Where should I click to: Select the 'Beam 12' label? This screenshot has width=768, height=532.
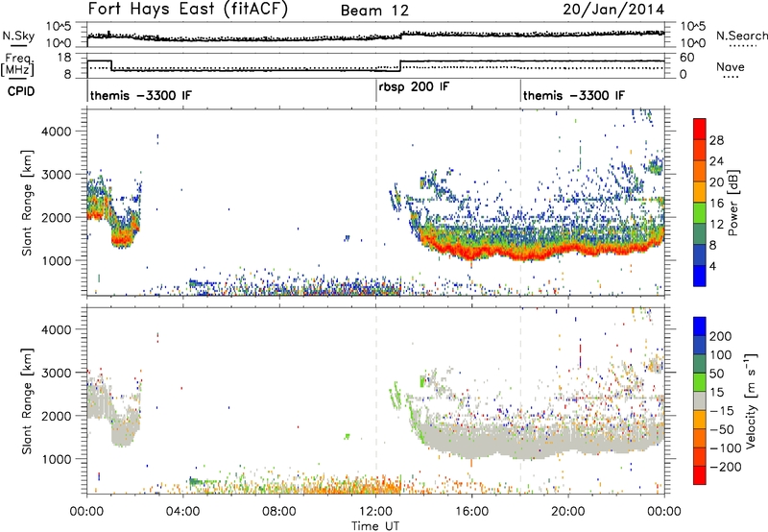click(374, 11)
